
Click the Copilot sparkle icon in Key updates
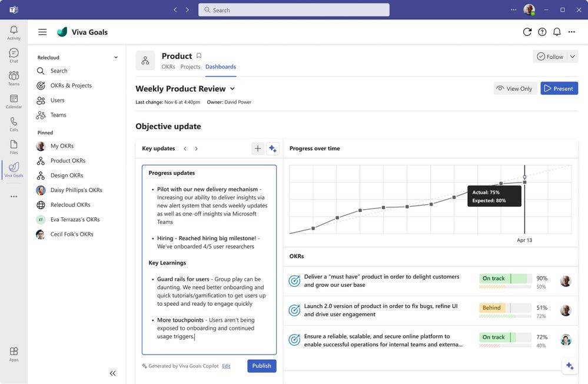[273, 148]
